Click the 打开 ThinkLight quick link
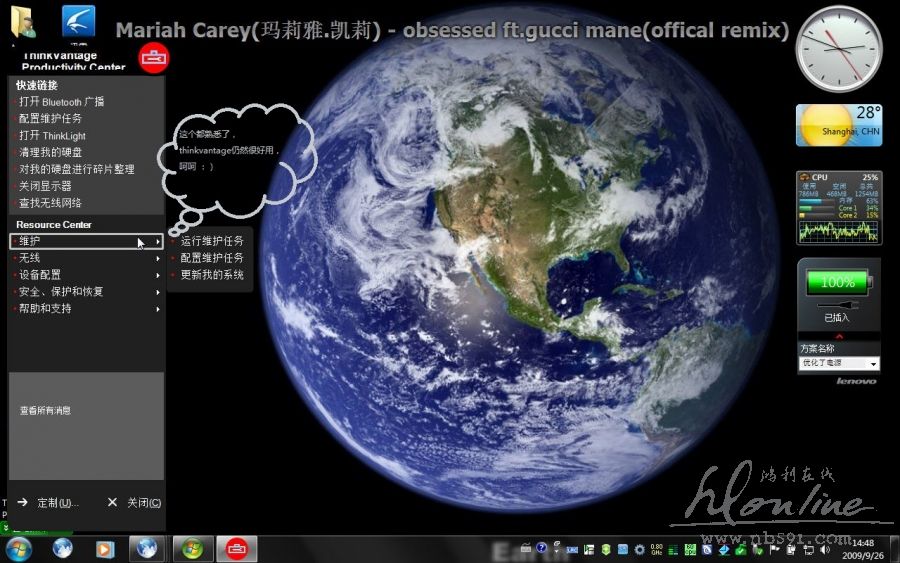Viewport: 900px width, 563px height. pyautogui.click(x=52, y=136)
